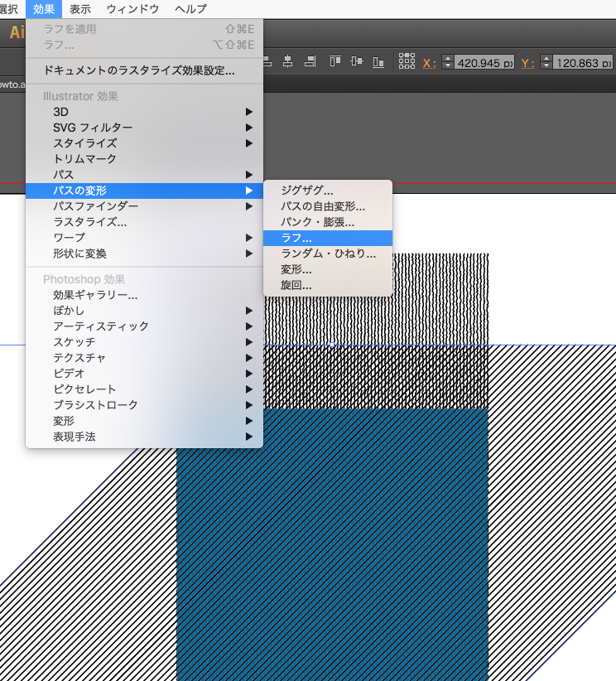Select the トリムマーク effect
Screen dimensions: 616x681
pyautogui.click(x=145, y=159)
